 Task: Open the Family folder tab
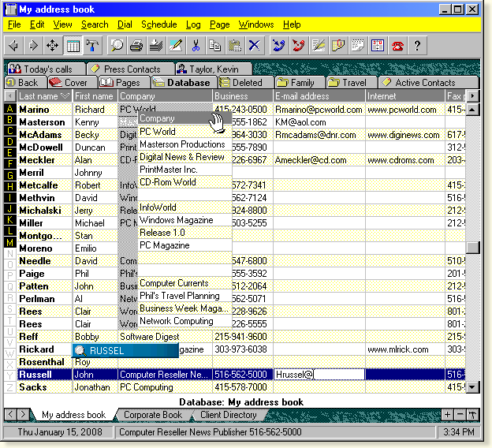coord(300,83)
